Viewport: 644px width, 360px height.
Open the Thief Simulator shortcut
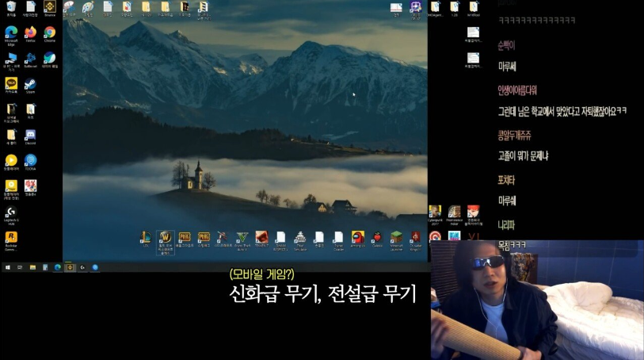coord(300,240)
